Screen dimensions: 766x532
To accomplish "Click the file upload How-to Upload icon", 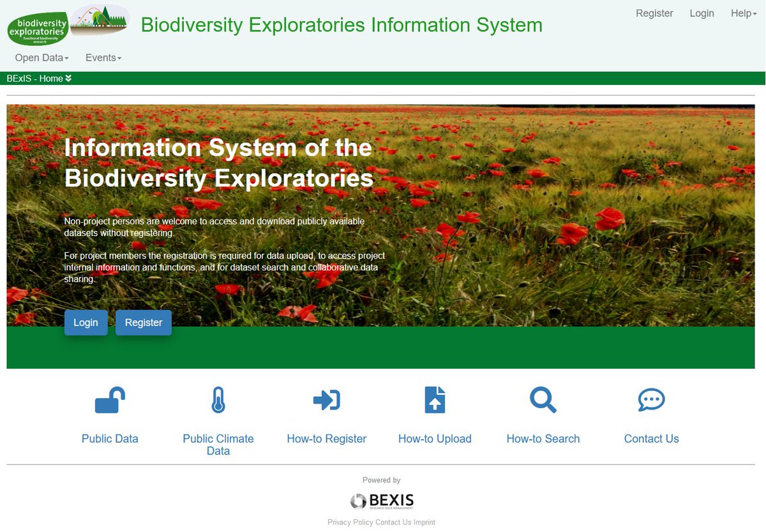I will (435, 400).
